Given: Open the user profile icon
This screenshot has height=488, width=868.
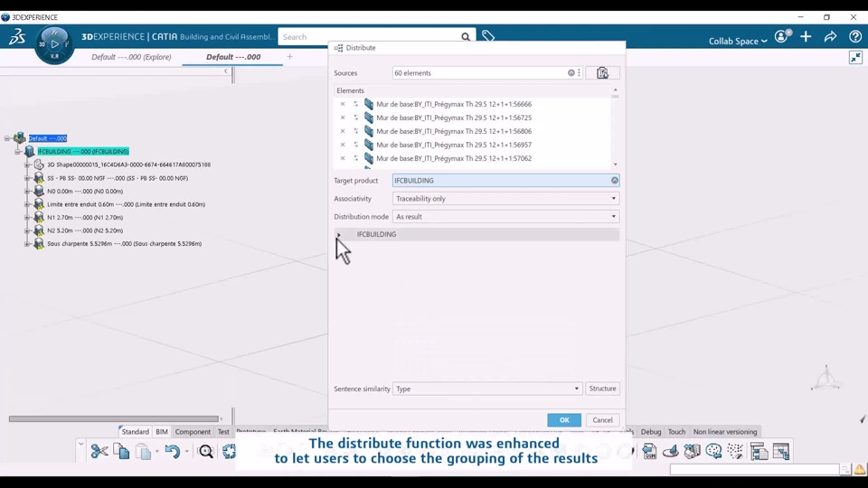Looking at the screenshot, I should click(x=782, y=36).
